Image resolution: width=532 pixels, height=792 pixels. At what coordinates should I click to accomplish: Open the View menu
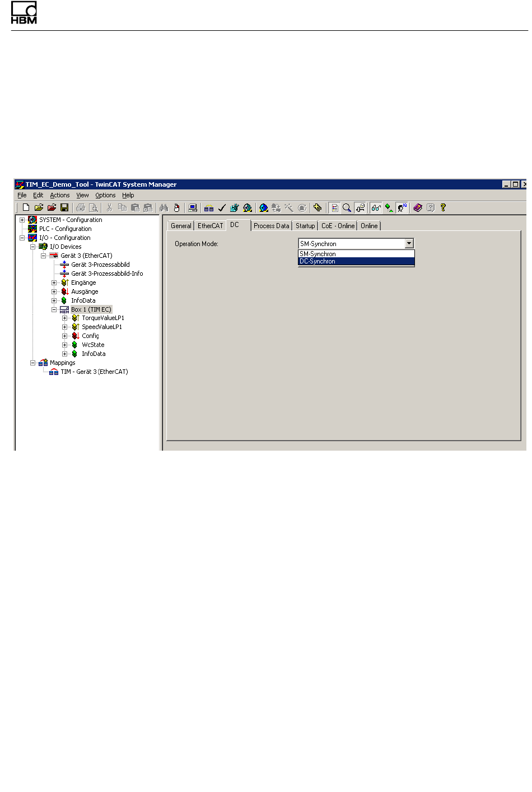[x=82, y=195]
